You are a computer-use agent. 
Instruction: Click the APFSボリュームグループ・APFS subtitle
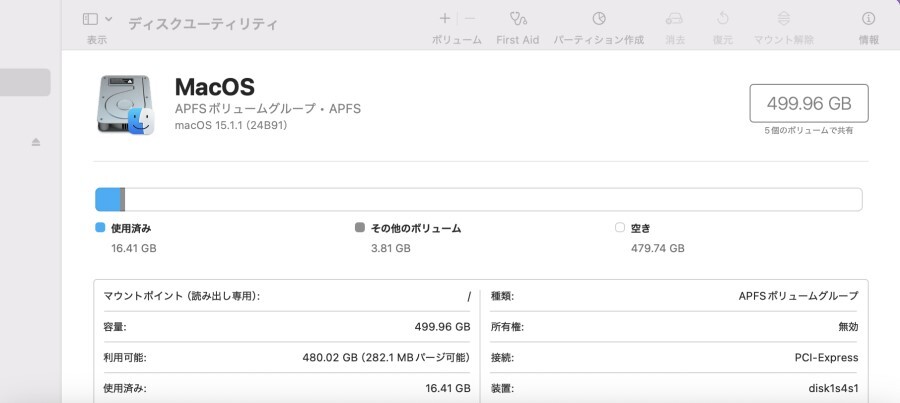coord(267,108)
